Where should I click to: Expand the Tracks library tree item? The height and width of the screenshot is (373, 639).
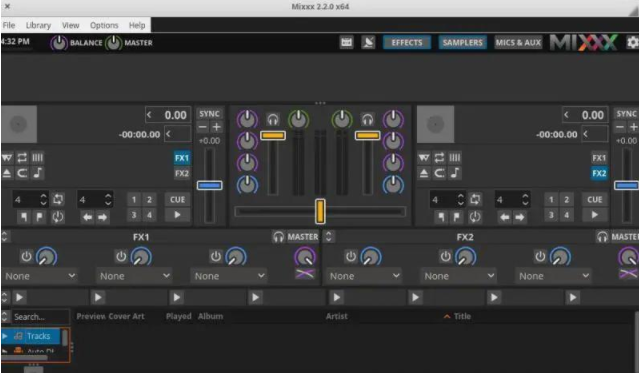[5, 336]
